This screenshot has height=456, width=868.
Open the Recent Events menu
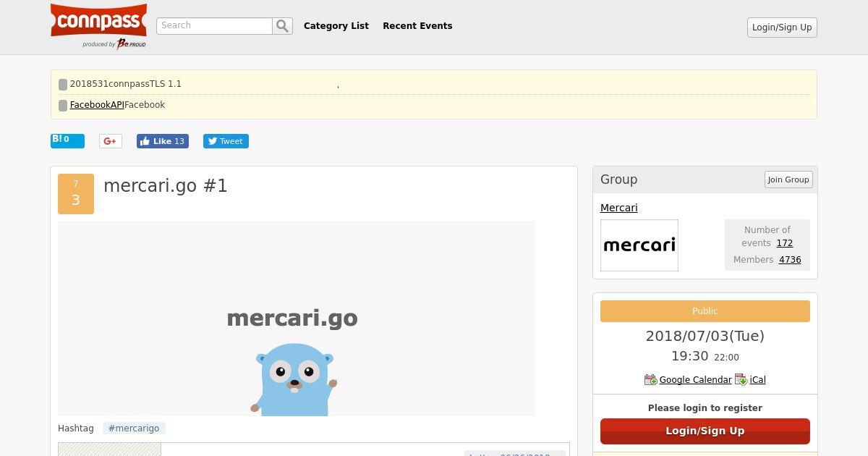coord(417,25)
